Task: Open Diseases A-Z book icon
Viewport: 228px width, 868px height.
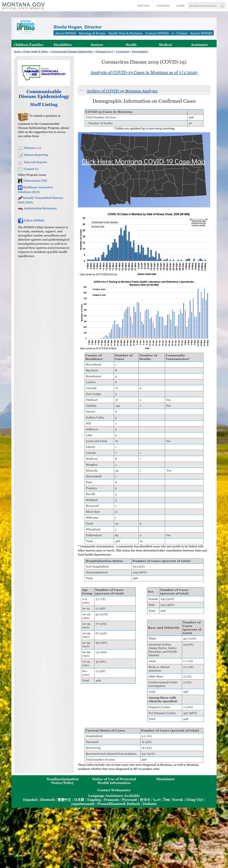Action: point(20,148)
